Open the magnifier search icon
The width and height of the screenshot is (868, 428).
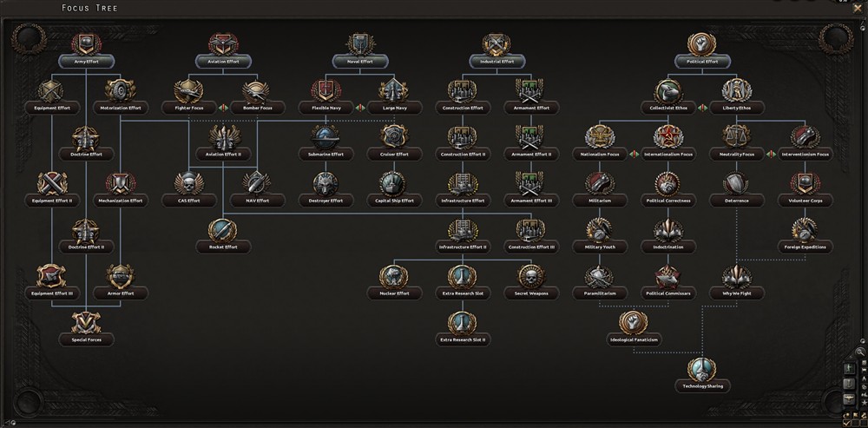[x=859, y=352]
